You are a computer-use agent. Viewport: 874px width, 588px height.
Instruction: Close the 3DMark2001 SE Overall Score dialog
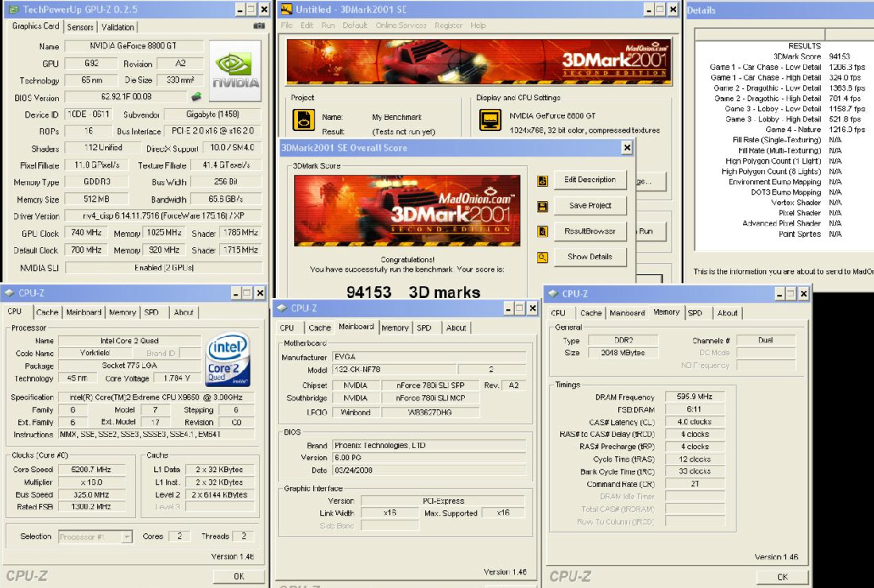(627, 148)
